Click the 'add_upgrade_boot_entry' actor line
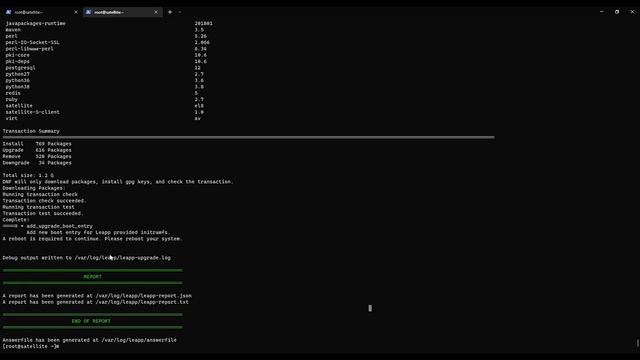The width and height of the screenshot is (640, 360). click(x=48, y=226)
